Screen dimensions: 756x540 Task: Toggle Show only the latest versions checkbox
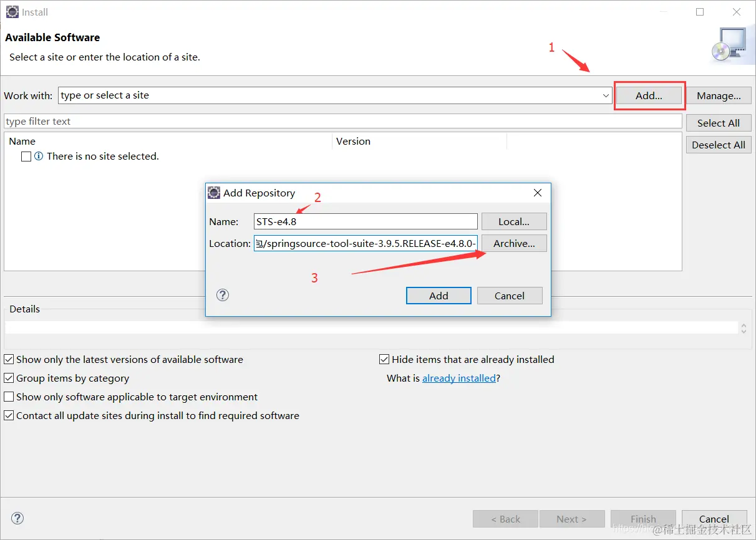[x=9, y=359]
